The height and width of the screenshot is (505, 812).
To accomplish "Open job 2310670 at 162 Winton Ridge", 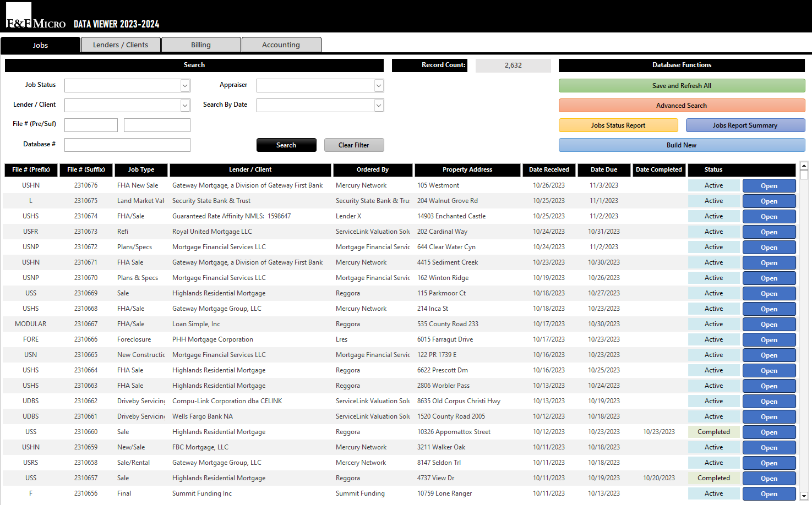I will click(769, 278).
